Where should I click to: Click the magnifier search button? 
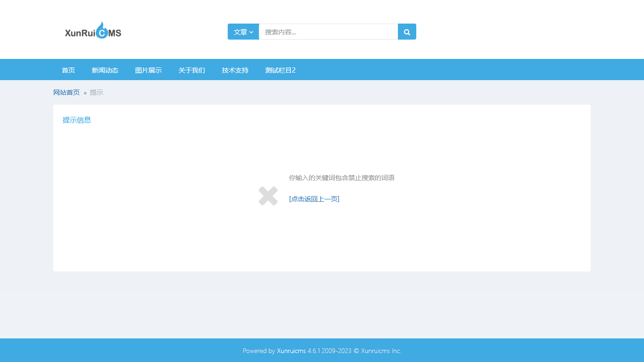coord(407,32)
